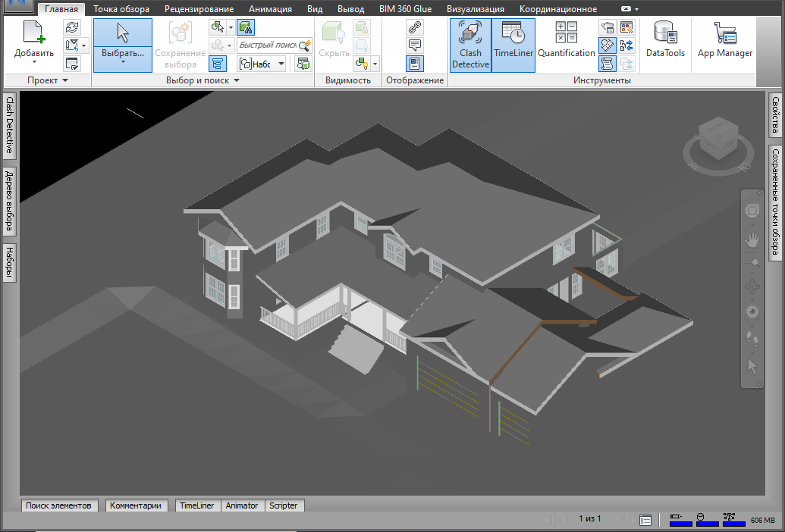Click the pencil performance indicator in status bar

680,519
